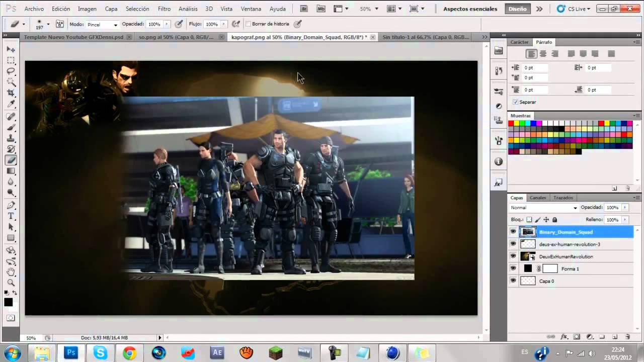The width and height of the screenshot is (644, 362).
Task: Add a layer mask from the Capas panel
Action: (577, 337)
